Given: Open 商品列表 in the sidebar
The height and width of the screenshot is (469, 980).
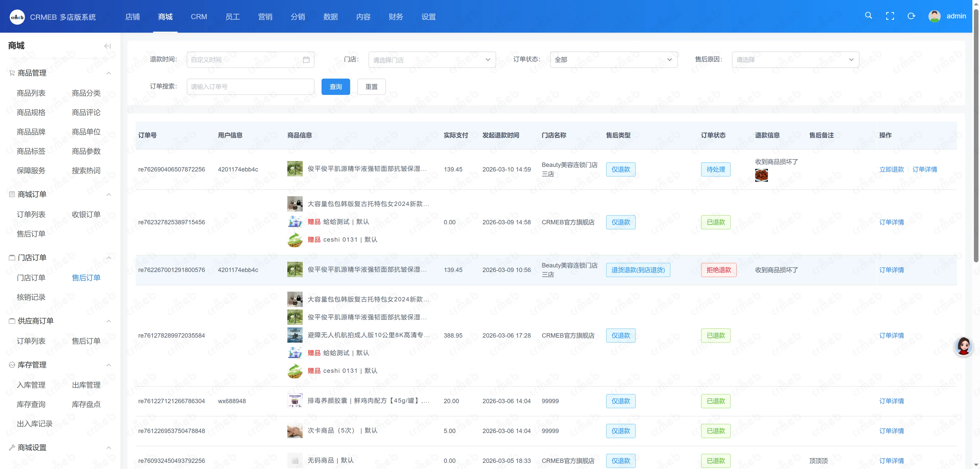Looking at the screenshot, I should tap(31, 93).
